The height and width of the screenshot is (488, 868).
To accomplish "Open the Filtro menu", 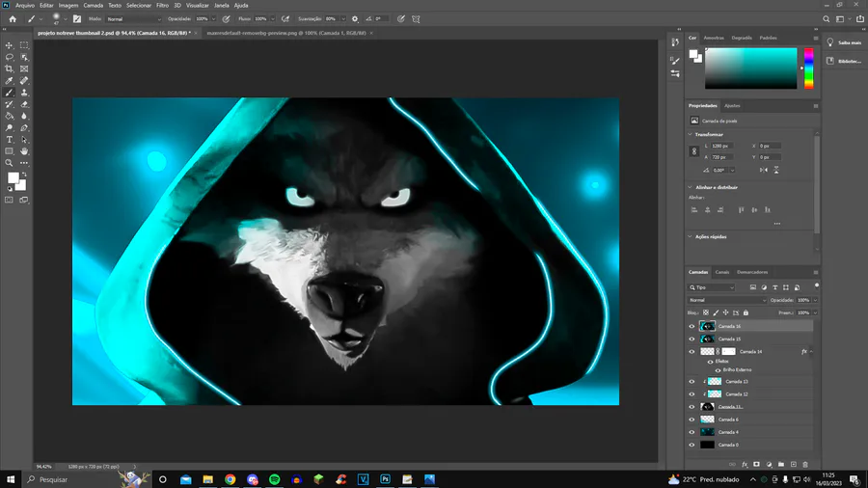I will (x=162, y=5).
